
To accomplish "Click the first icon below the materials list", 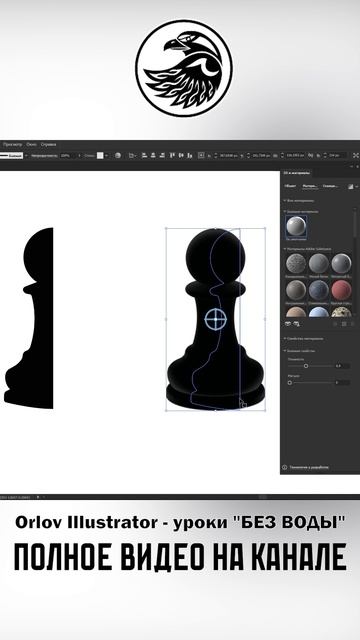I will click(288, 324).
